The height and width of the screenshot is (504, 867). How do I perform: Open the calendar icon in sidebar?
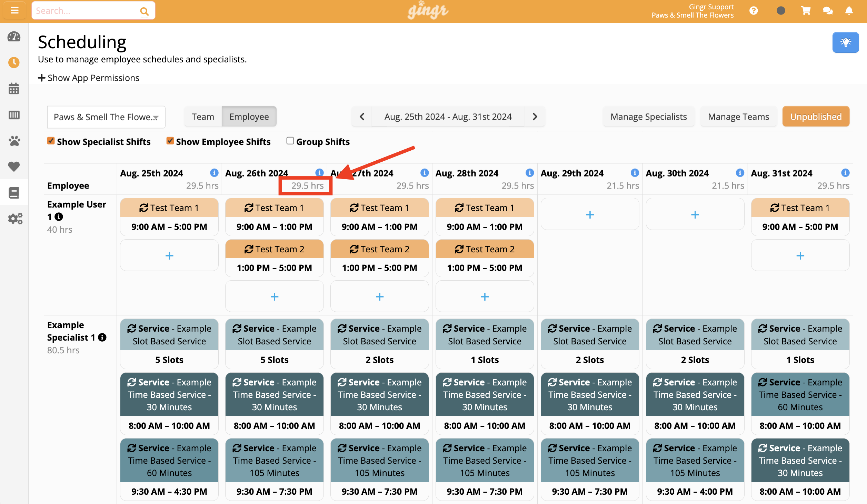click(14, 89)
